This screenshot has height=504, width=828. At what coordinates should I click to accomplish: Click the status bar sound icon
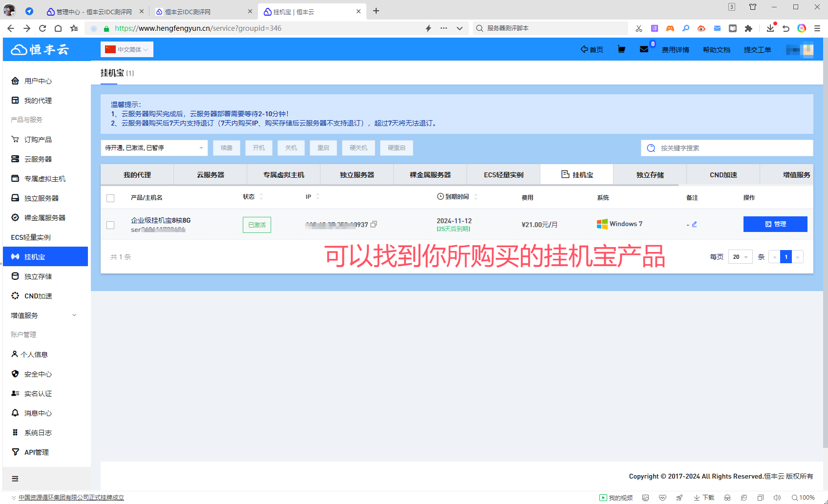(777, 498)
